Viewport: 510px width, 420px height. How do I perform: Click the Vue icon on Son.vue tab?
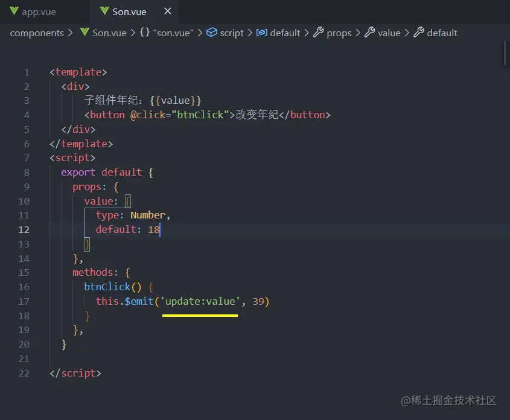pyautogui.click(x=104, y=11)
